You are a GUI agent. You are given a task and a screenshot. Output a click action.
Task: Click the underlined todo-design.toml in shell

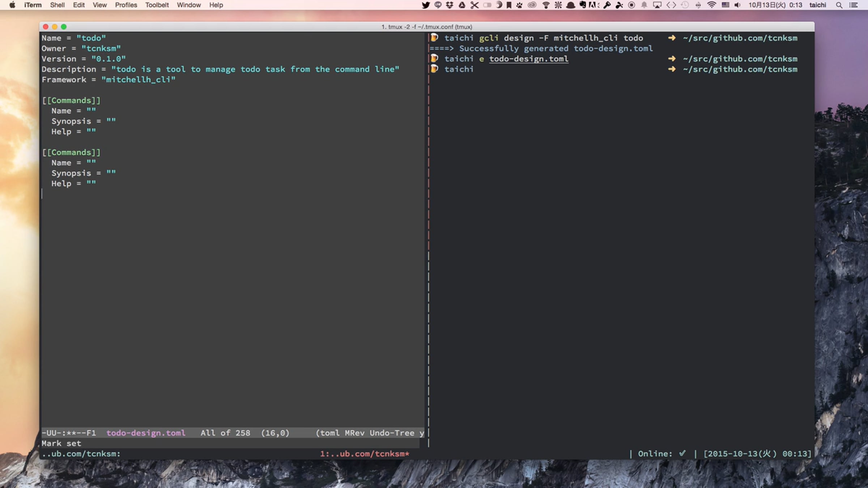pos(529,59)
